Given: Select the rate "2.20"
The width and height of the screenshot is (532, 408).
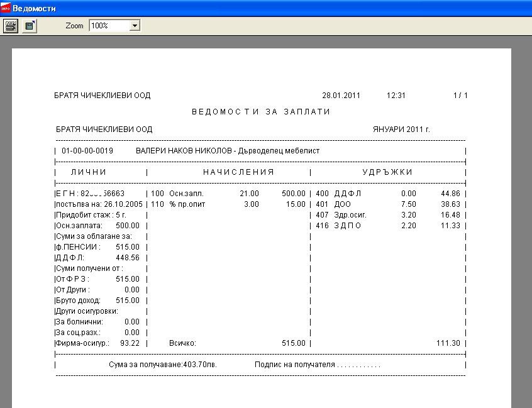Looking at the screenshot, I should (x=409, y=226).
